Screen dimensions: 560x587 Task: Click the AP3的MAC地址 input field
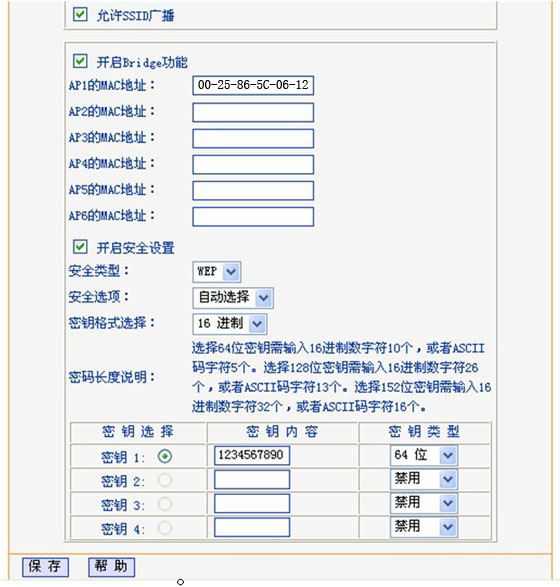tap(253, 139)
